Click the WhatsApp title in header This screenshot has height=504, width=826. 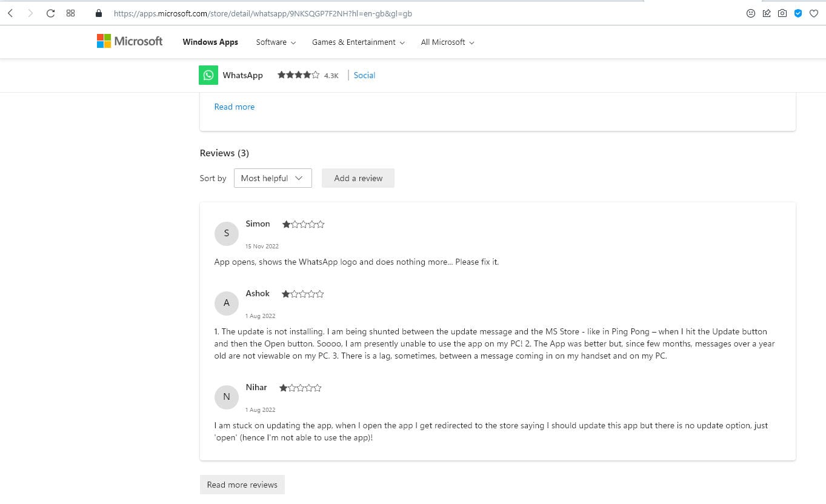click(242, 75)
